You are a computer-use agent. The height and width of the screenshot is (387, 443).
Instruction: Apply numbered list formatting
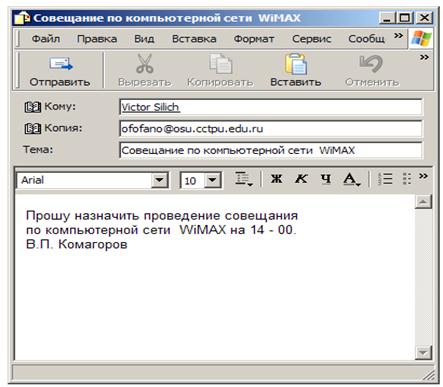(385, 179)
